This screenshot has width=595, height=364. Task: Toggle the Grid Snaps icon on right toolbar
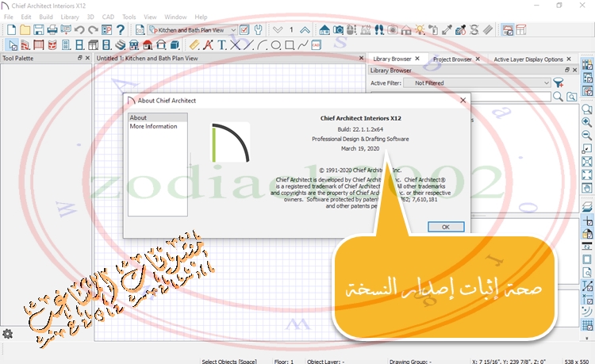click(586, 325)
